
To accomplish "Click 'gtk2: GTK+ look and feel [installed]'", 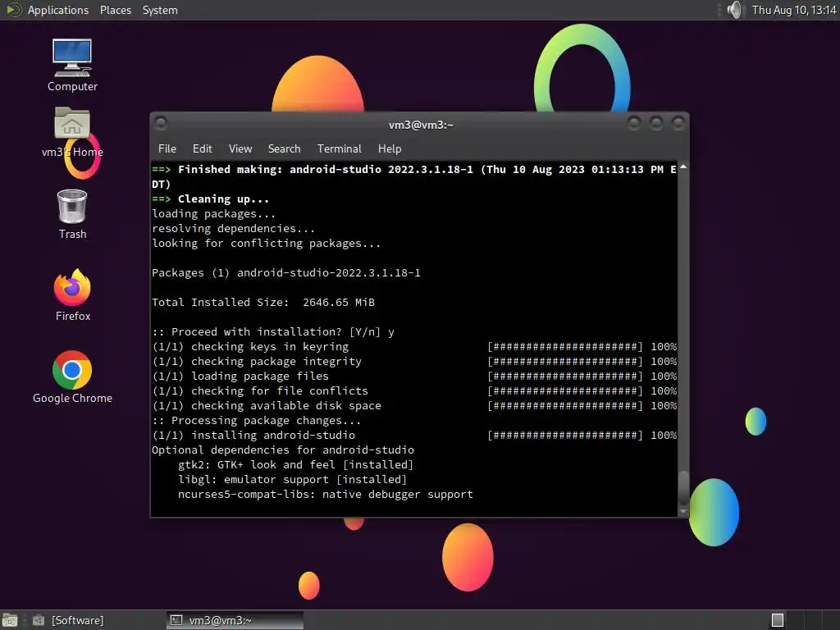I will click(295, 464).
